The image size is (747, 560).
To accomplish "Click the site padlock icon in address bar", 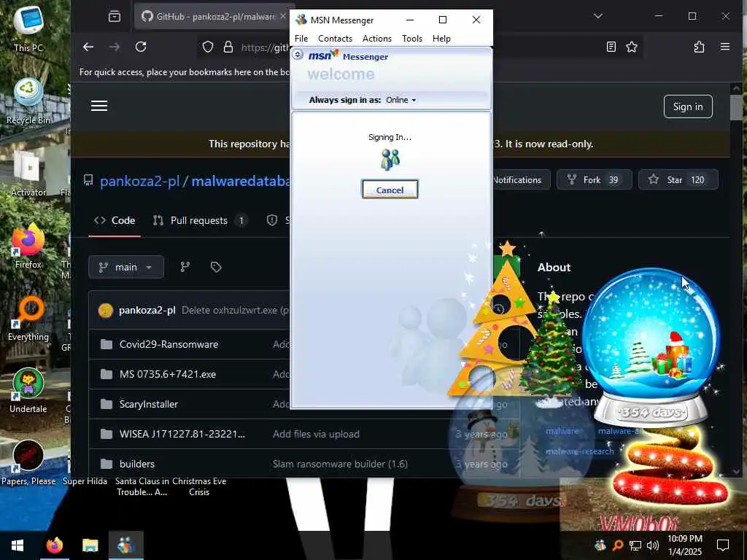I will 228,47.
